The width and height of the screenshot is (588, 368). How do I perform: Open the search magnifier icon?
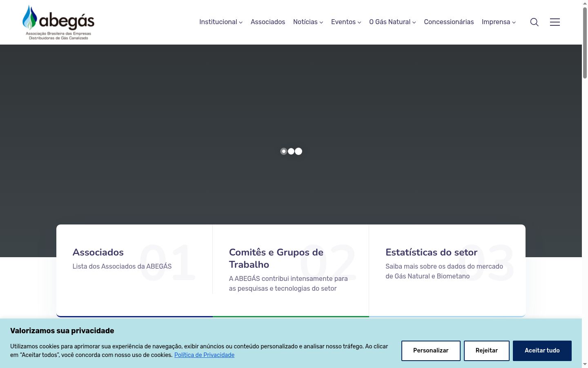(534, 22)
